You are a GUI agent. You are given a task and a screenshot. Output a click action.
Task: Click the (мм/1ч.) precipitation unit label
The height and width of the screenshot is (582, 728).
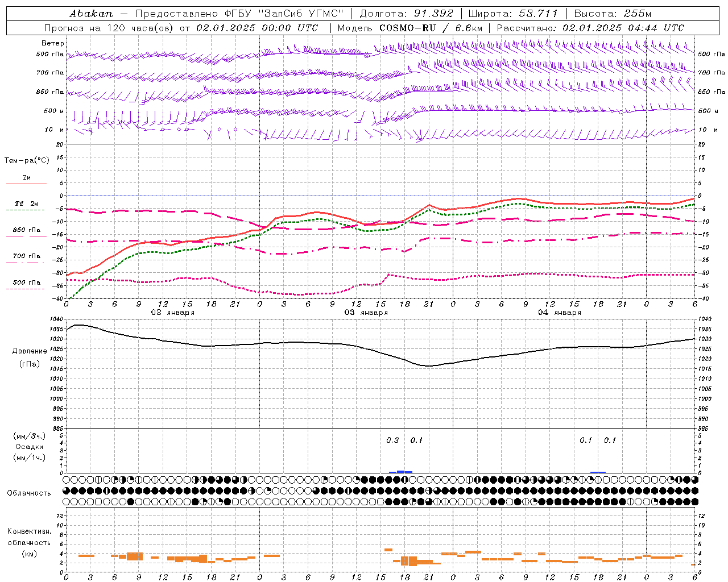click(x=30, y=458)
